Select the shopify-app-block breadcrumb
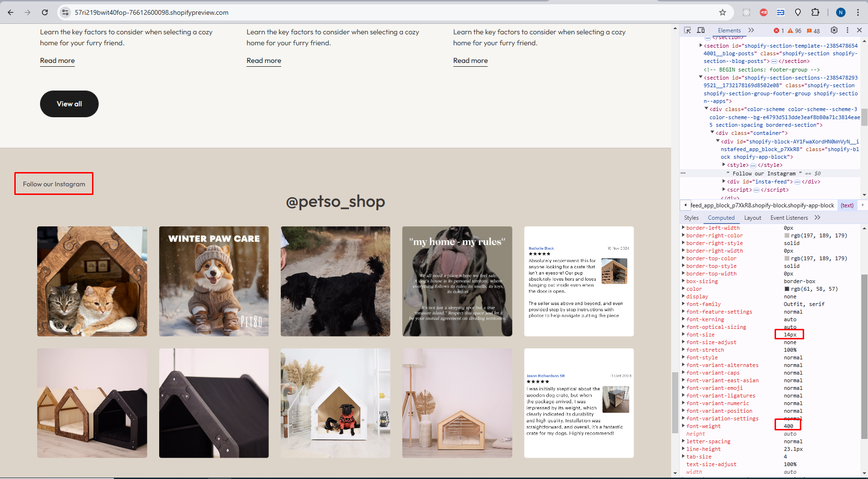 (x=762, y=205)
